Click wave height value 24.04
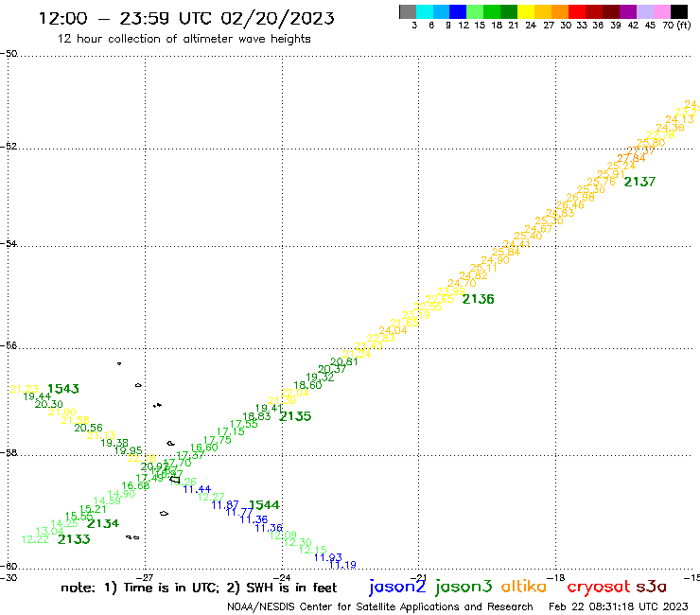Viewport: 700px width, 615px height. (393, 330)
